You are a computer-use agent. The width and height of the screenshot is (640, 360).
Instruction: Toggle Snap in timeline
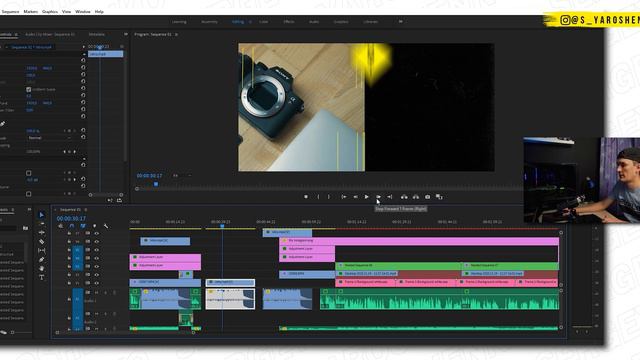(72, 226)
